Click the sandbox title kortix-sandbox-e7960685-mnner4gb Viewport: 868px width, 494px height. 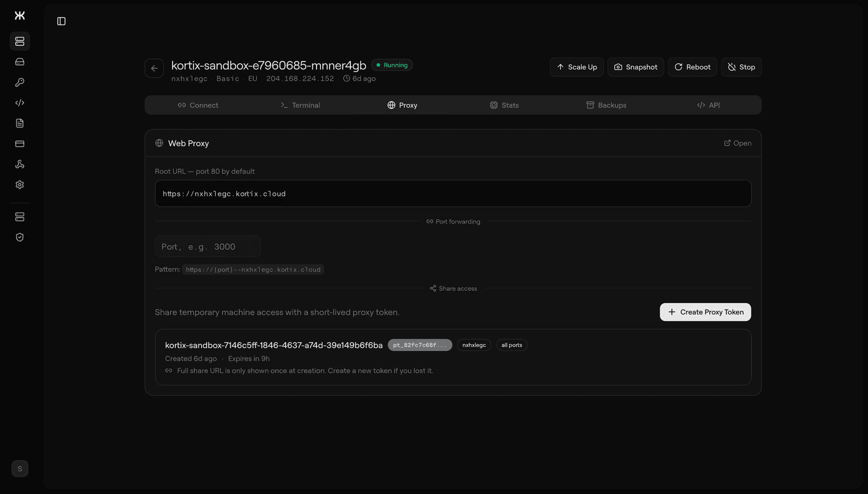(x=269, y=66)
